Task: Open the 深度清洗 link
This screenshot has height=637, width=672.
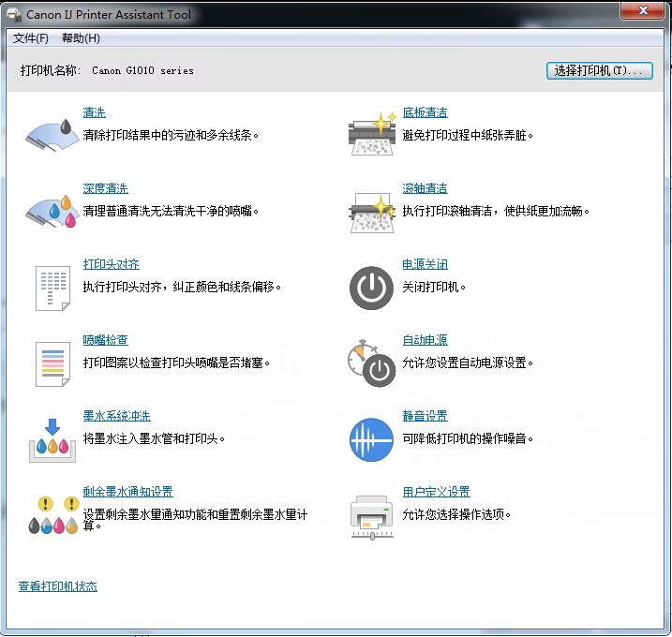Action: (x=105, y=188)
